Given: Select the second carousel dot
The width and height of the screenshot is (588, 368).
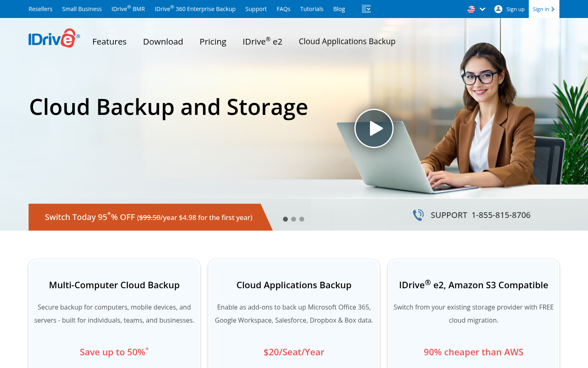Looking at the screenshot, I should pyautogui.click(x=294, y=219).
